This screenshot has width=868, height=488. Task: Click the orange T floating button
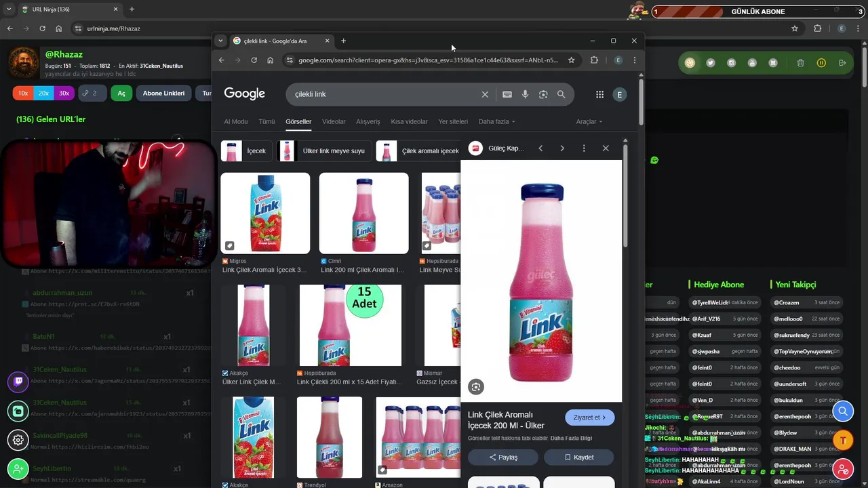coord(843,440)
